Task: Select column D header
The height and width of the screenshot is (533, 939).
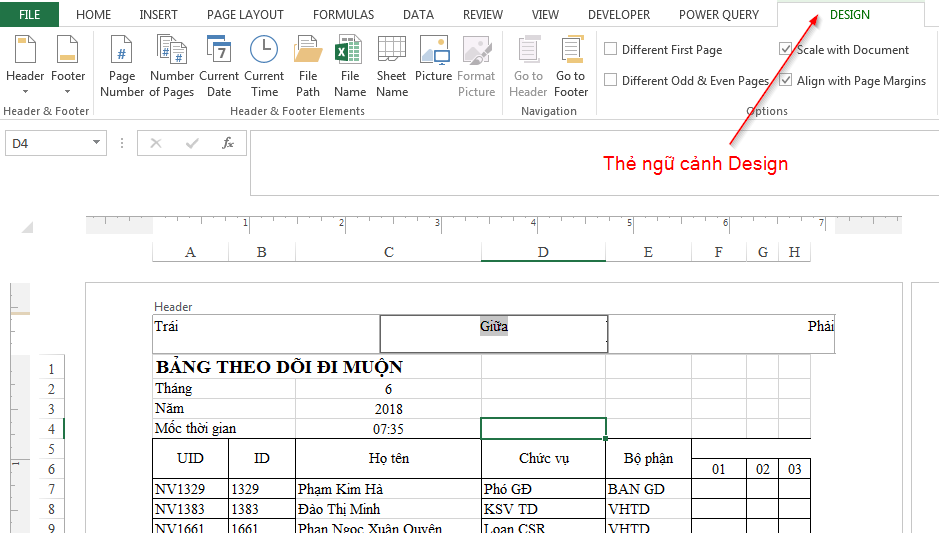Action: 543,252
